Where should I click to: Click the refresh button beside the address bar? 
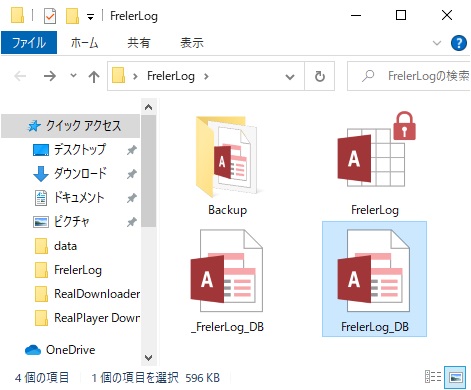click(319, 76)
